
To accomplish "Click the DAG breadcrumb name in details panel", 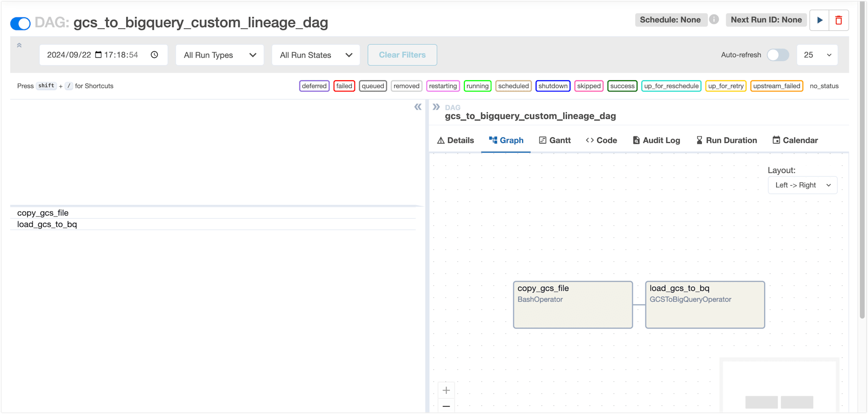I will click(530, 116).
